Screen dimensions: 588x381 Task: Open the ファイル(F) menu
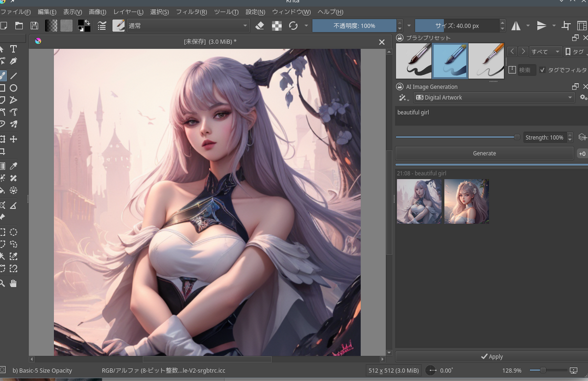(x=16, y=12)
